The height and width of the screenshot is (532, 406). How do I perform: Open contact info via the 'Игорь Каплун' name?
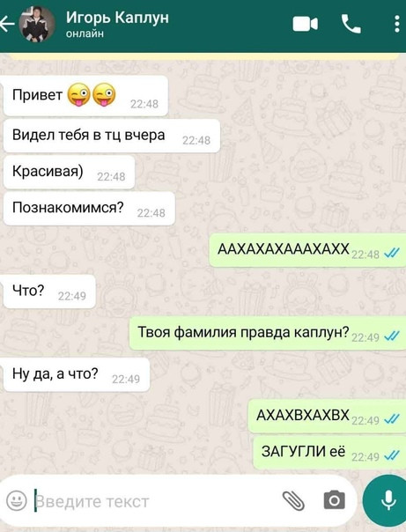[x=117, y=18]
